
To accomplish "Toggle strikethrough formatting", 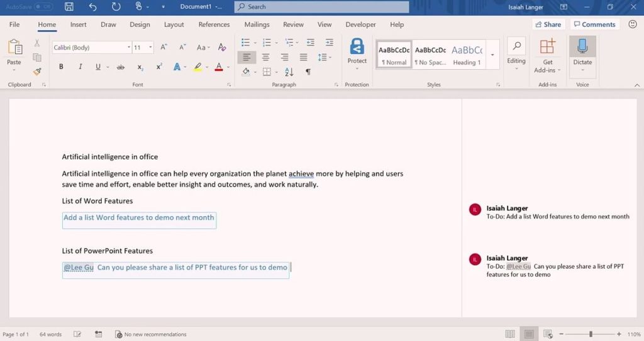I will coord(120,67).
